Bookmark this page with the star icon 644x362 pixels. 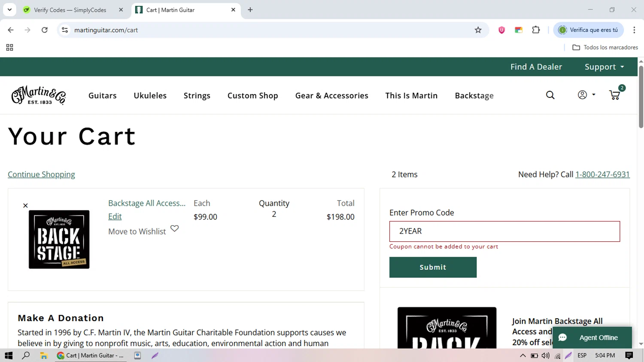(x=478, y=30)
